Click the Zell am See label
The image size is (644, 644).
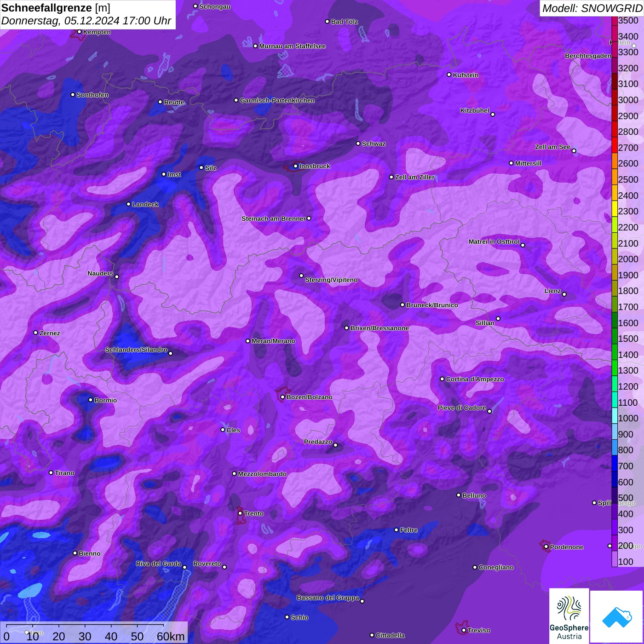tap(552, 147)
